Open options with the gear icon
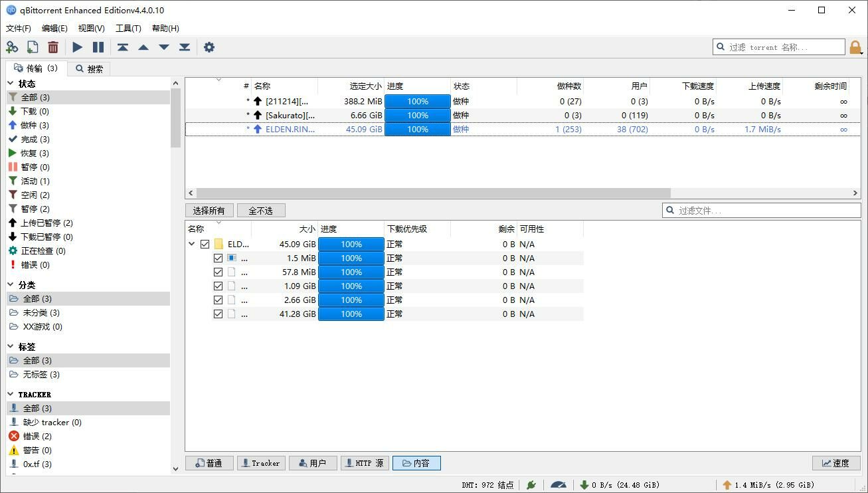The image size is (868, 493). (x=209, y=47)
